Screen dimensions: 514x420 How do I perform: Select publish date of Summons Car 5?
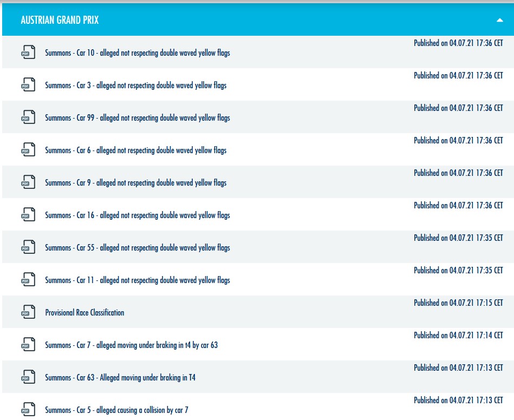point(458,399)
